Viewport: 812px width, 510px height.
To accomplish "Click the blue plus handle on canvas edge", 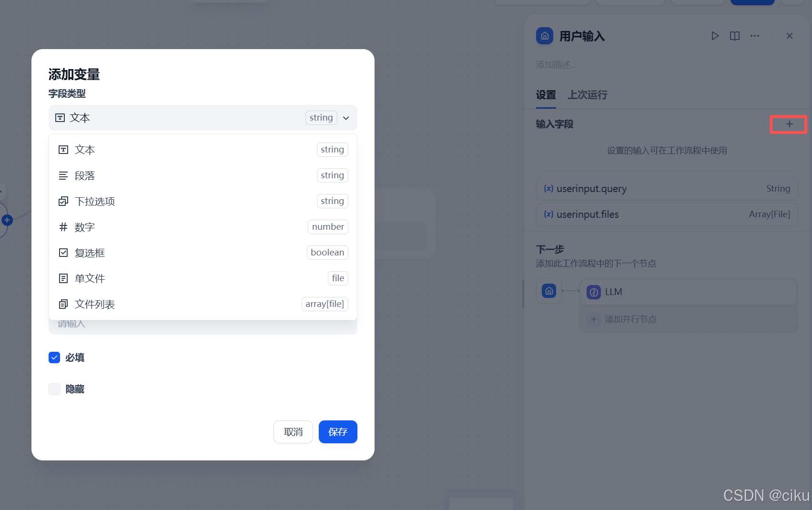I will [7, 220].
